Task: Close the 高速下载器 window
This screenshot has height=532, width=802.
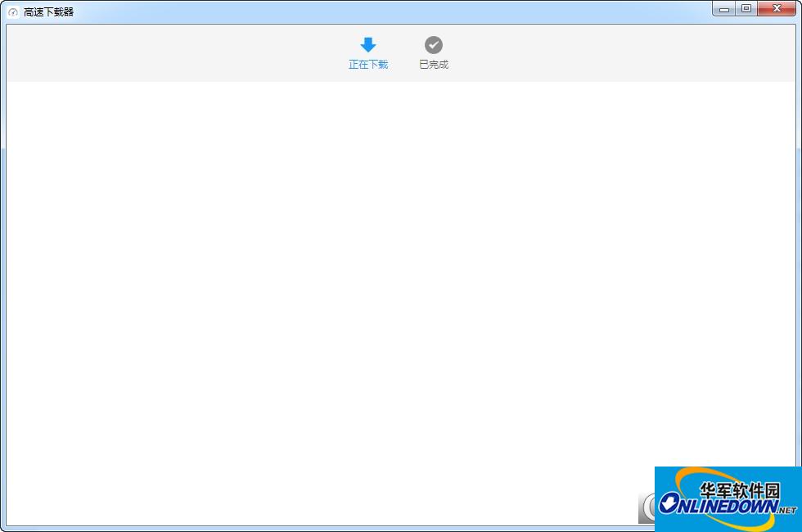Action: point(777,9)
